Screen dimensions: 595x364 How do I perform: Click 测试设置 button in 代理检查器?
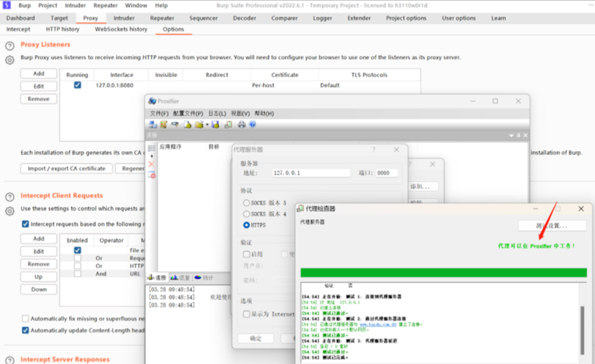[552, 226]
